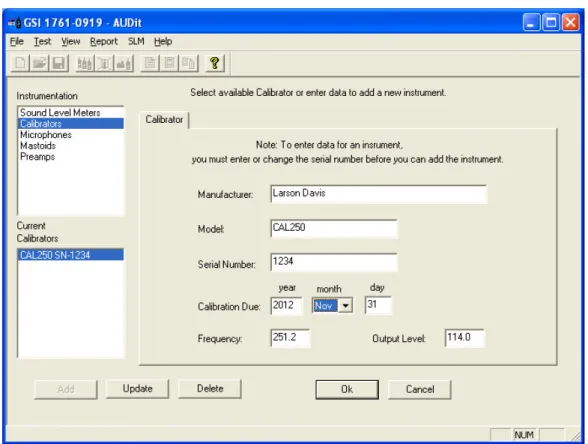The height and width of the screenshot is (444, 588).
Task: Maximize the AUDit window
Action: point(551,22)
